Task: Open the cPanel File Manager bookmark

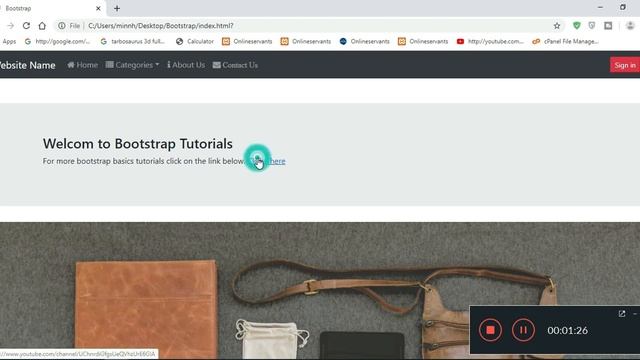Action: (566, 41)
